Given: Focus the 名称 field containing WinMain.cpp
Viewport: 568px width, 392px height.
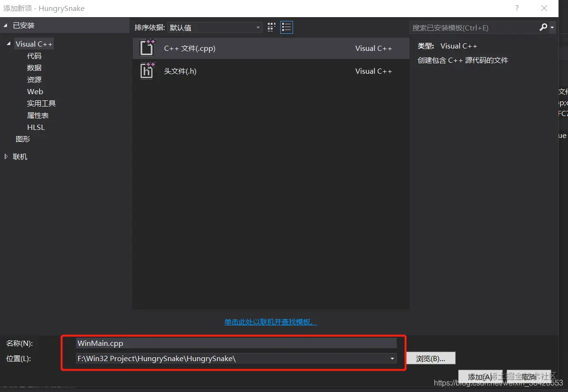Looking at the screenshot, I should pos(236,343).
